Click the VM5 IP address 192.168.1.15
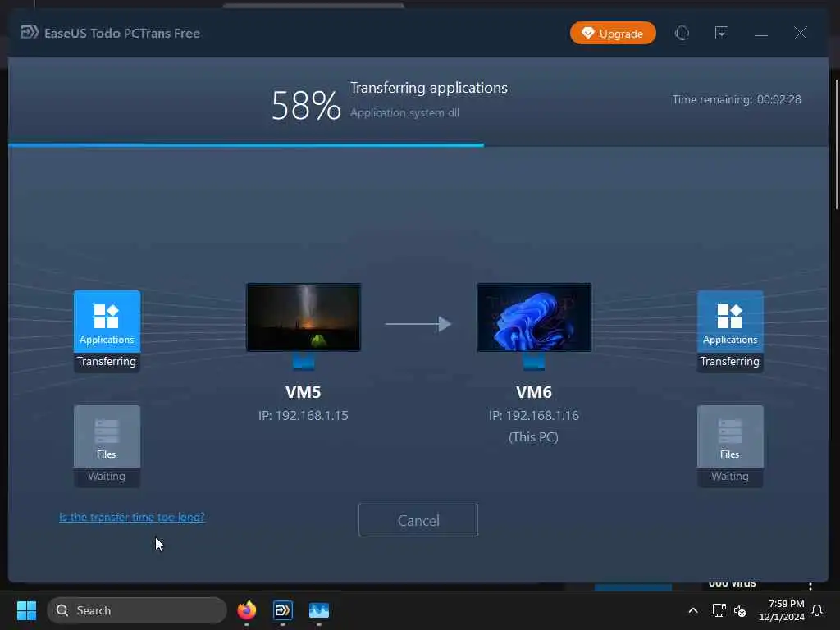 304,416
